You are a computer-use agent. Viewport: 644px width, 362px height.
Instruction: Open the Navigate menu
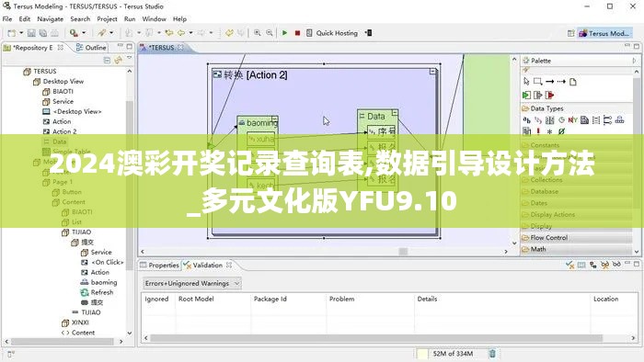click(x=50, y=19)
